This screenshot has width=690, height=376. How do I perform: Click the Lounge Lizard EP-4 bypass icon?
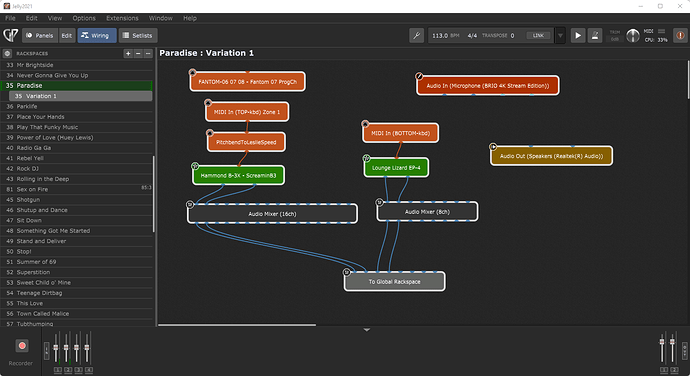click(x=366, y=158)
